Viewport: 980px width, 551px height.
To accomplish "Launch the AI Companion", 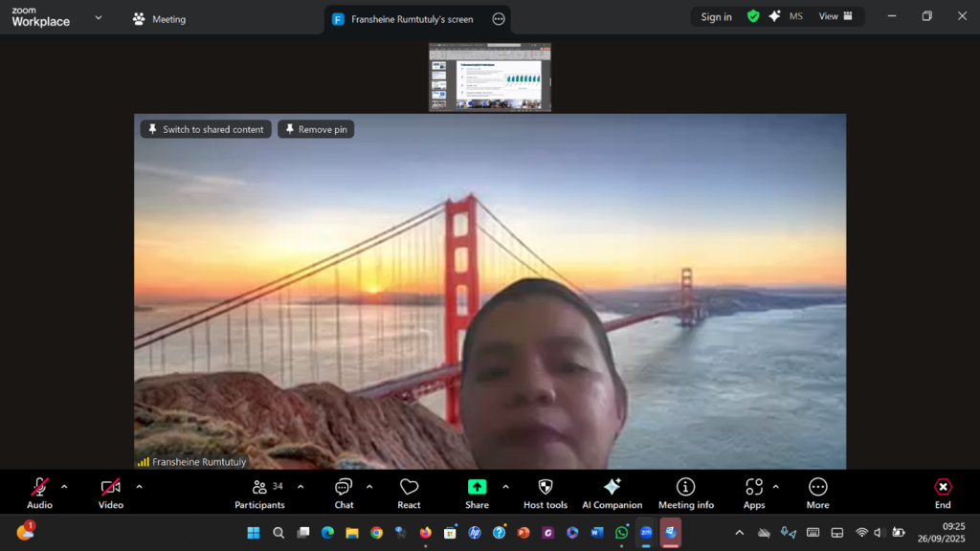I will coord(612,494).
